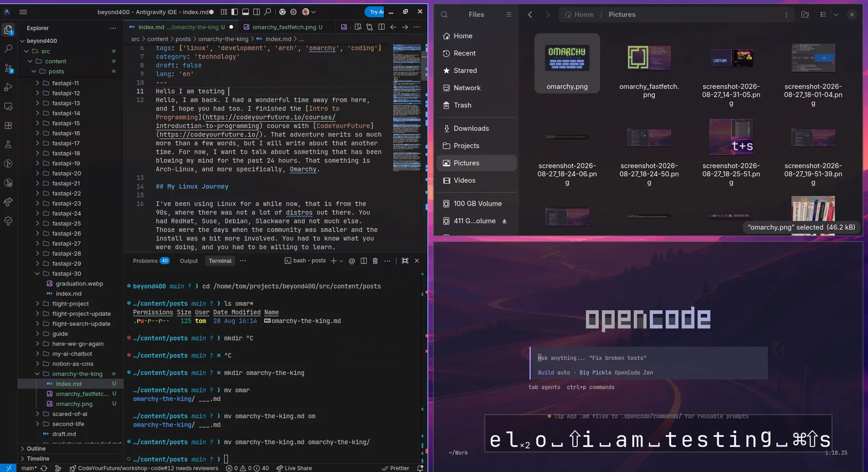Viewport: 868px width, 472px height.
Task: Open the Explorer files icon in activity bar
Action: point(8,30)
